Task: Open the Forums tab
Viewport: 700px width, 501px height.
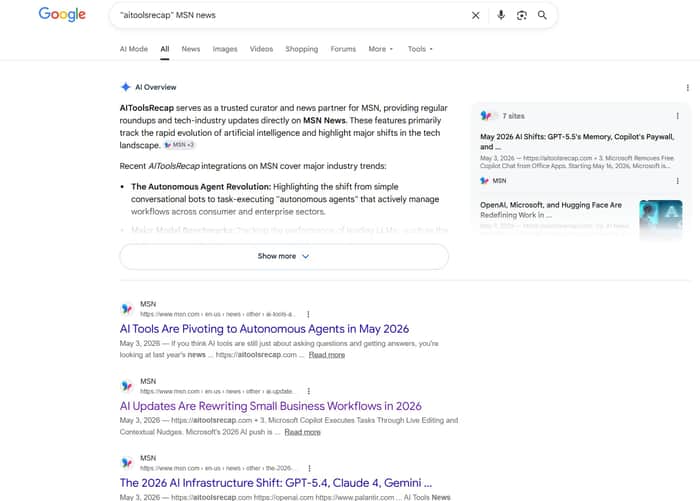Action: [343, 49]
